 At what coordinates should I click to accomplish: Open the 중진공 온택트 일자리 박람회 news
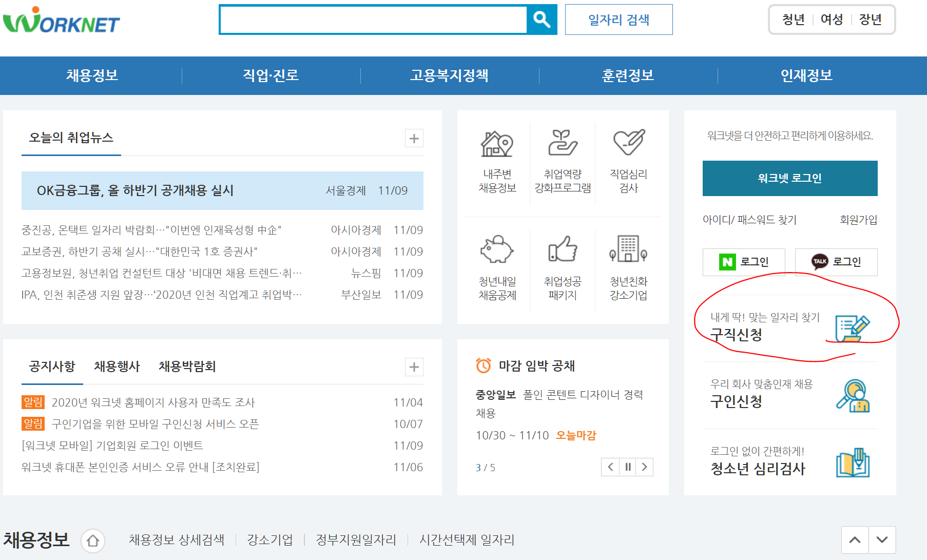click(x=151, y=230)
